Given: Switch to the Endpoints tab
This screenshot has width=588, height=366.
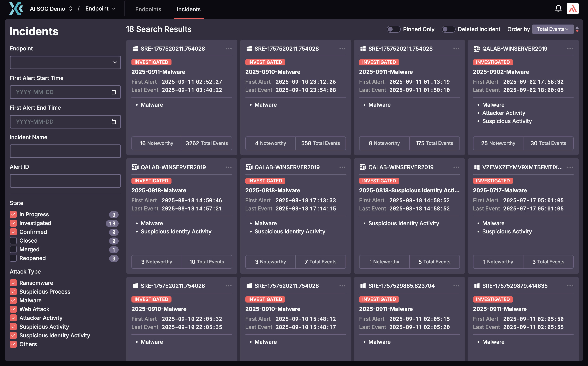Looking at the screenshot, I should click(x=148, y=9).
